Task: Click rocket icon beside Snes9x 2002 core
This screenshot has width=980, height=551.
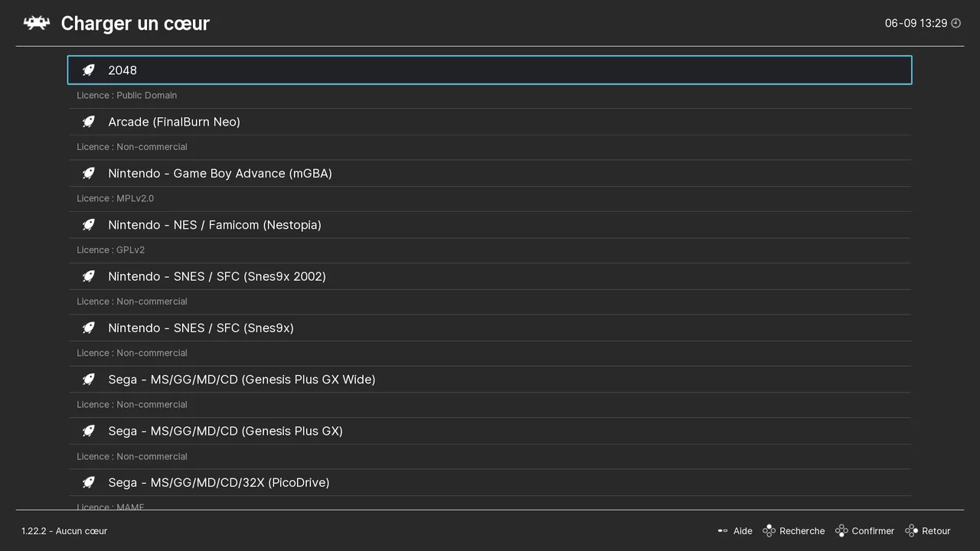Action: point(89,276)
